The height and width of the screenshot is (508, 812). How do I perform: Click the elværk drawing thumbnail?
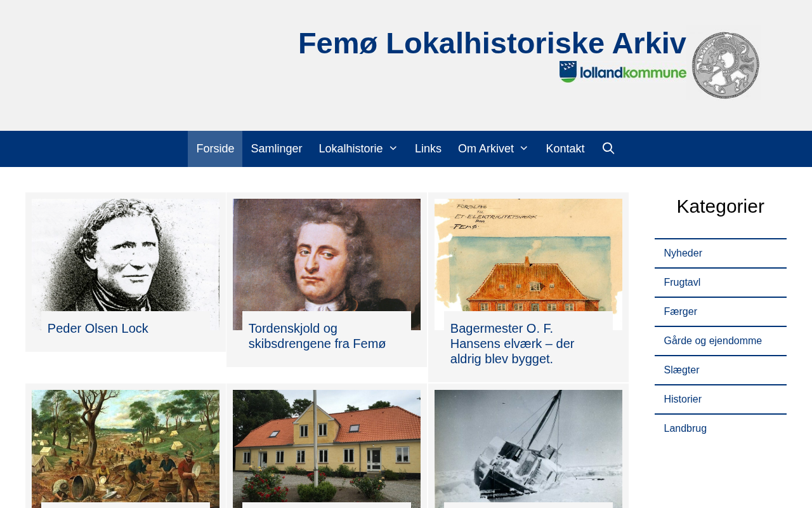[x=528, y=264]
